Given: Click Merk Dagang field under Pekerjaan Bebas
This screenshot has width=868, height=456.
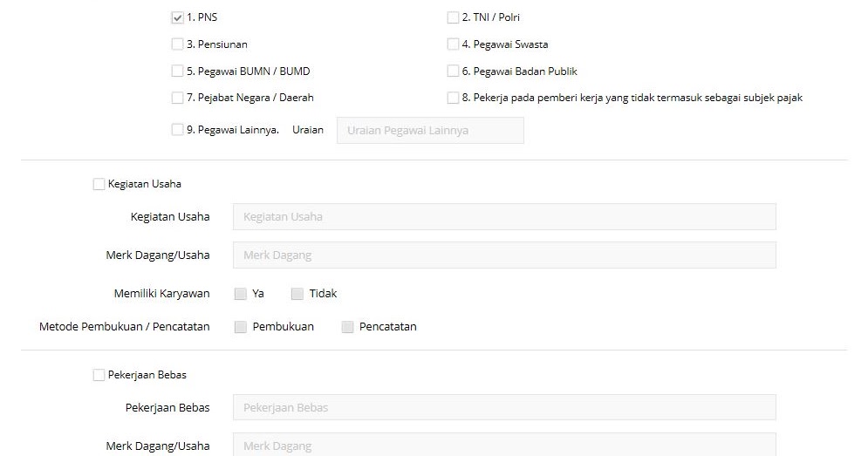Looking at the screenshot, I should (x=504, y=445).
